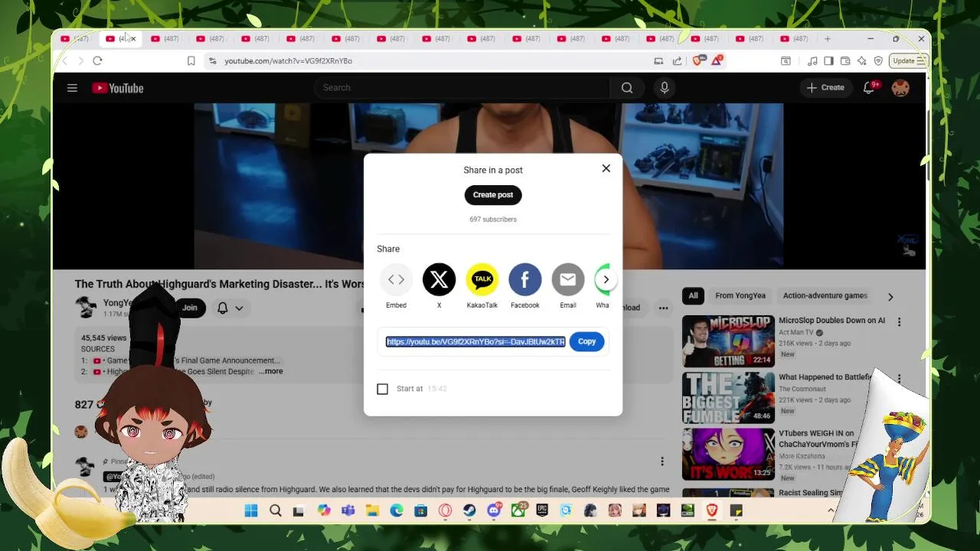Open the notification bell dropdown for YongYea

click(230, 308)
